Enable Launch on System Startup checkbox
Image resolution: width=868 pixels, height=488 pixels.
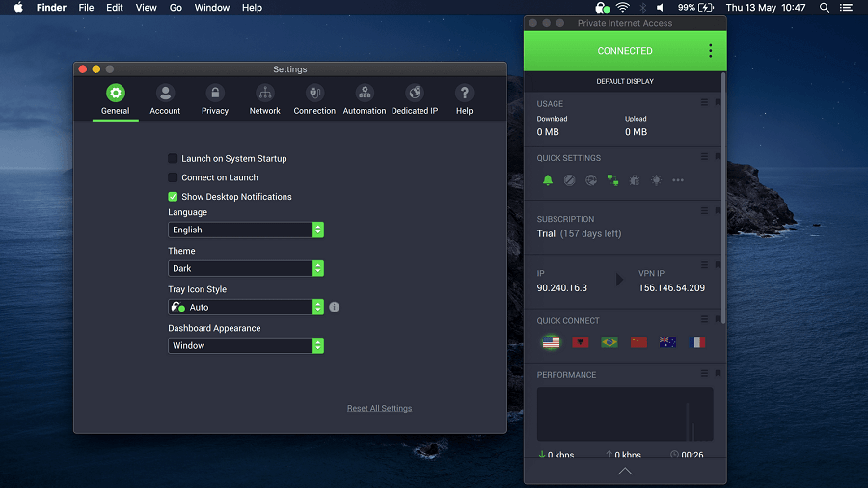(x=173, y=158)
